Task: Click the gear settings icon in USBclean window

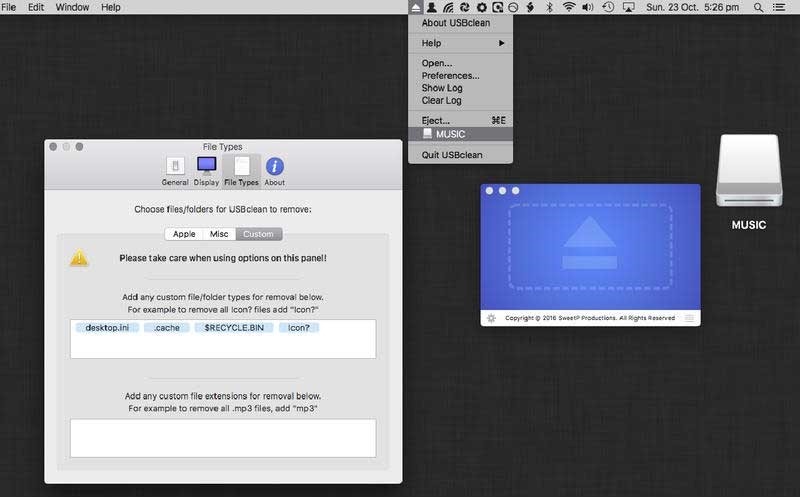Action: (x=490, y=318)
